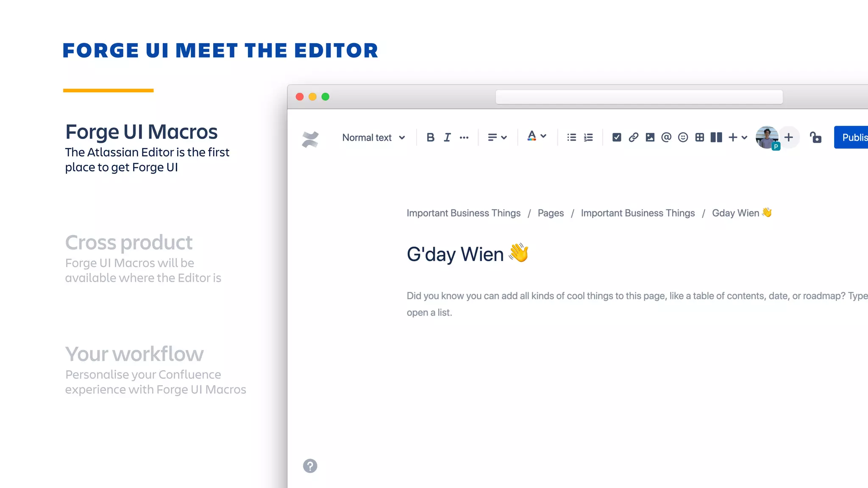Toggle bold formatting
The image size is (868, 488).
click(430, 137)
